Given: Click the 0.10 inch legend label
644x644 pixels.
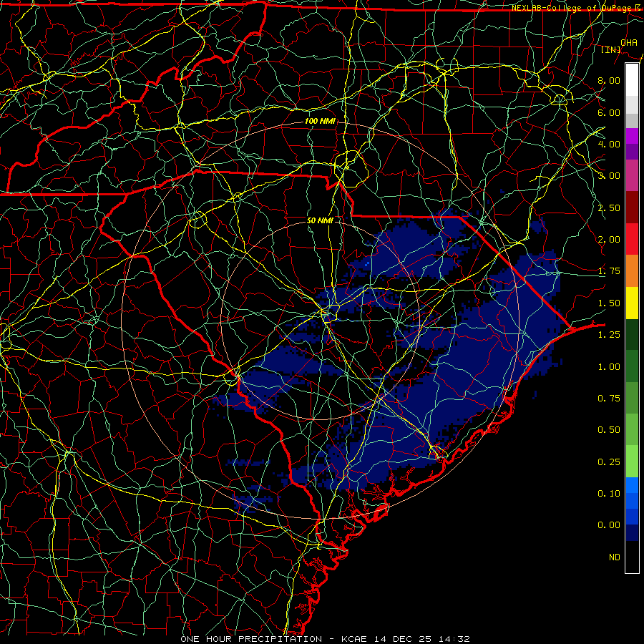Looking at the screenshot, I should click(609, 494).
